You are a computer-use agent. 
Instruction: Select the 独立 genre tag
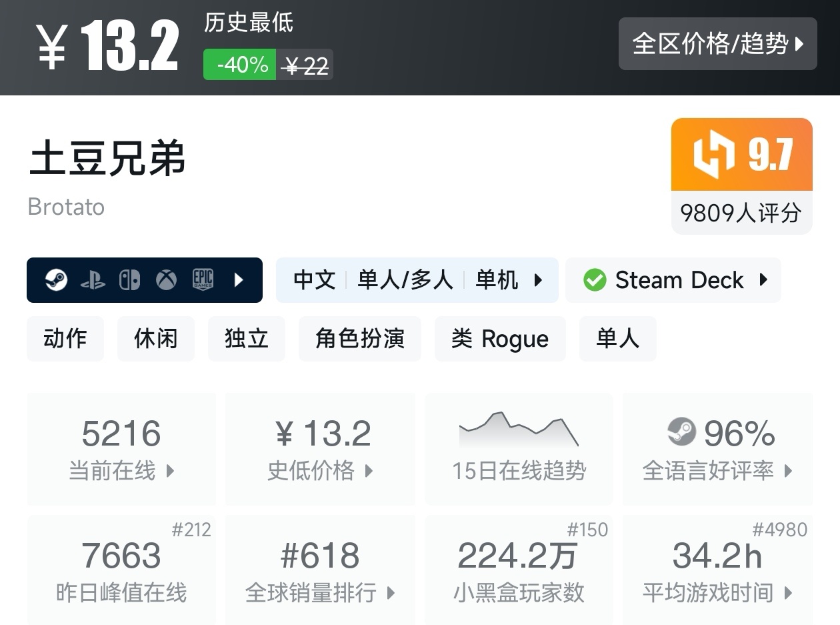pos(247,339)
